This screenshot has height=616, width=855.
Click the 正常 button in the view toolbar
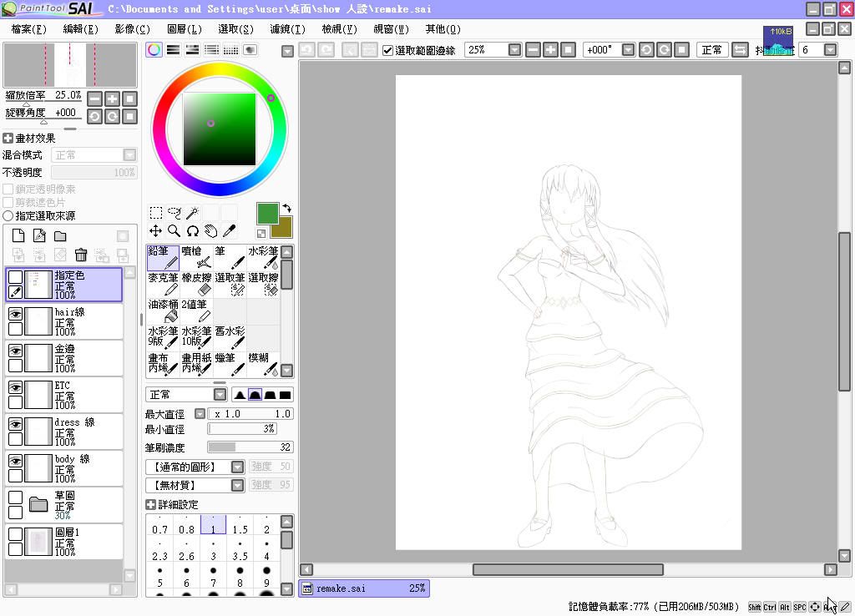click(712, 50)
